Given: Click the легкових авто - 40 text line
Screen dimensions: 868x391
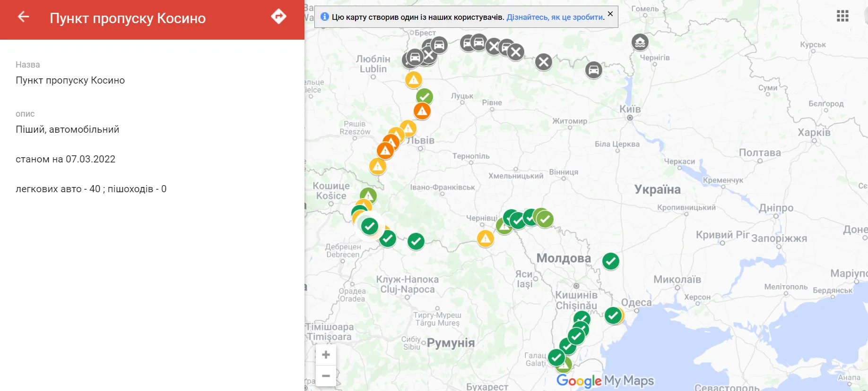Looking at the screenshot, I should click(91, 189).
